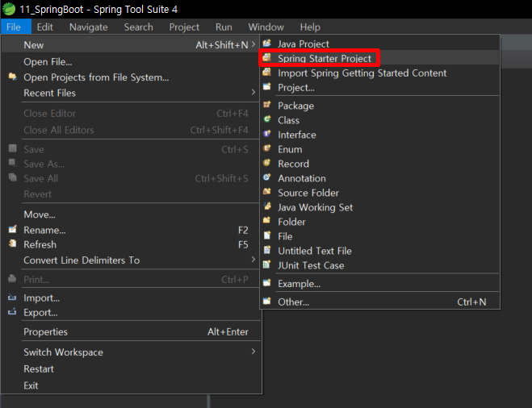Click the Untitled Text File icon
532x408 pixels.
point(267,250)
